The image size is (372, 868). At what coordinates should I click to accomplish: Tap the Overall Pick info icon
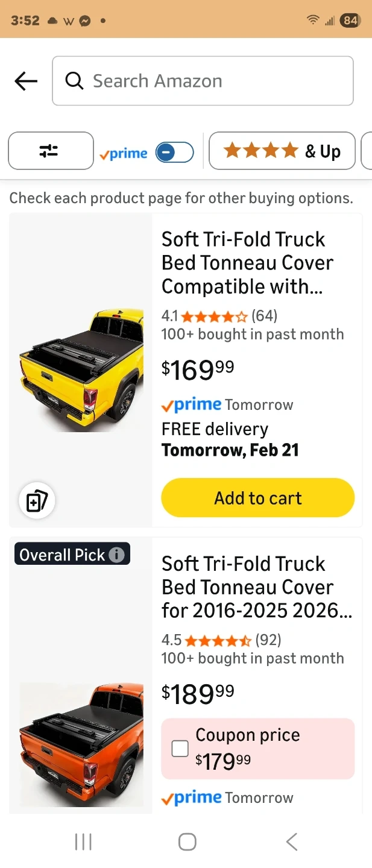[x=117, y=555]
